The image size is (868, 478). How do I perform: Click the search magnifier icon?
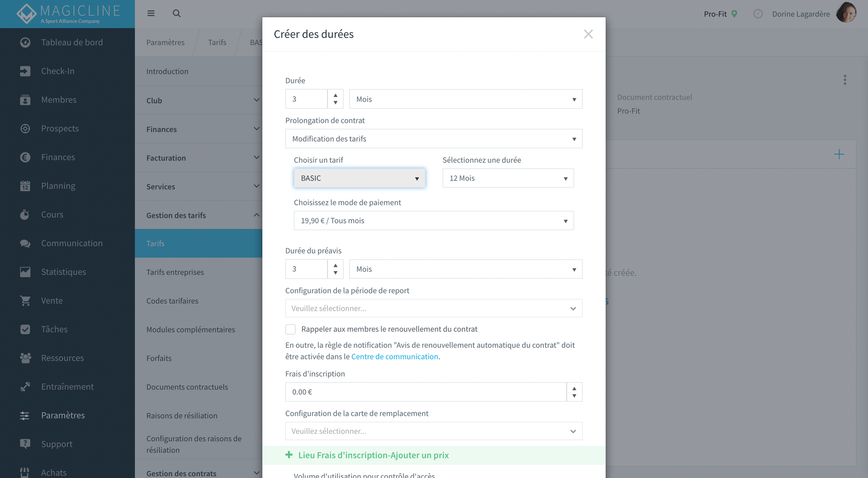click(176, 13)
